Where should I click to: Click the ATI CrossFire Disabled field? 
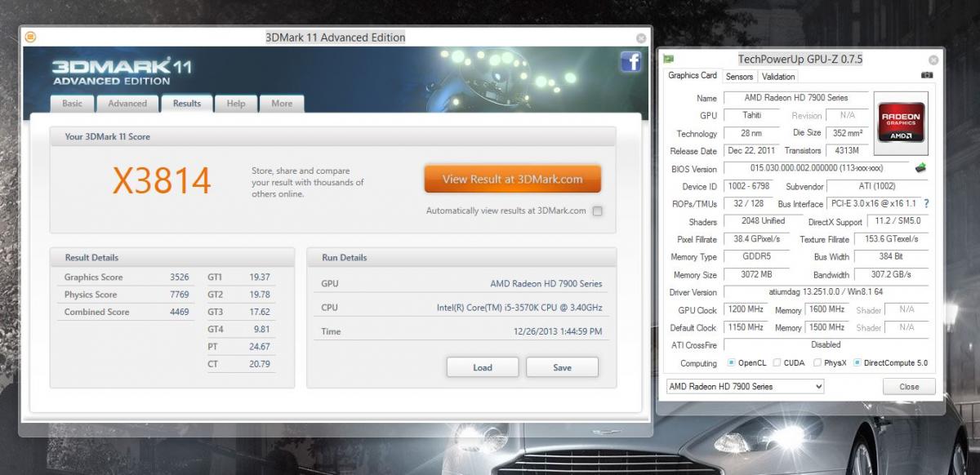tap(826, 345)
